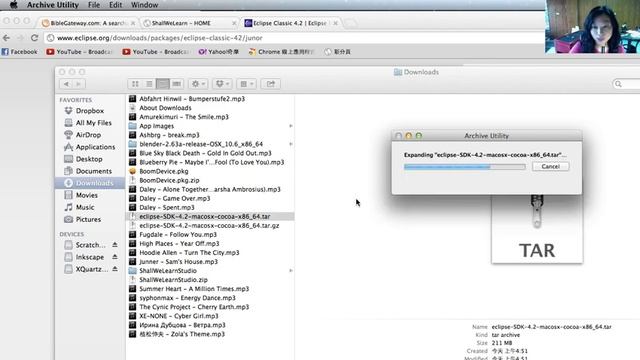Open the Facebook bookmark

coord(20,52)
